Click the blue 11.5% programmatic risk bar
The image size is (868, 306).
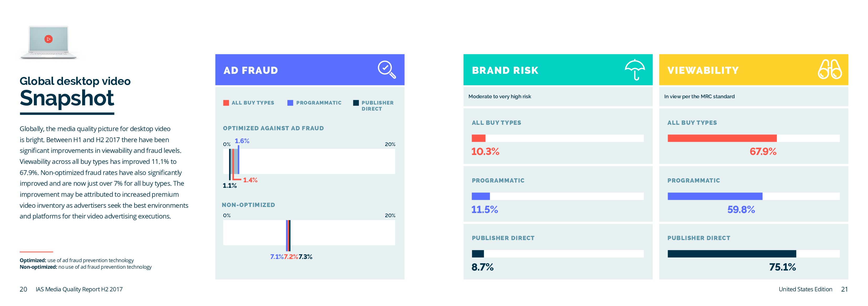(481, 196)
